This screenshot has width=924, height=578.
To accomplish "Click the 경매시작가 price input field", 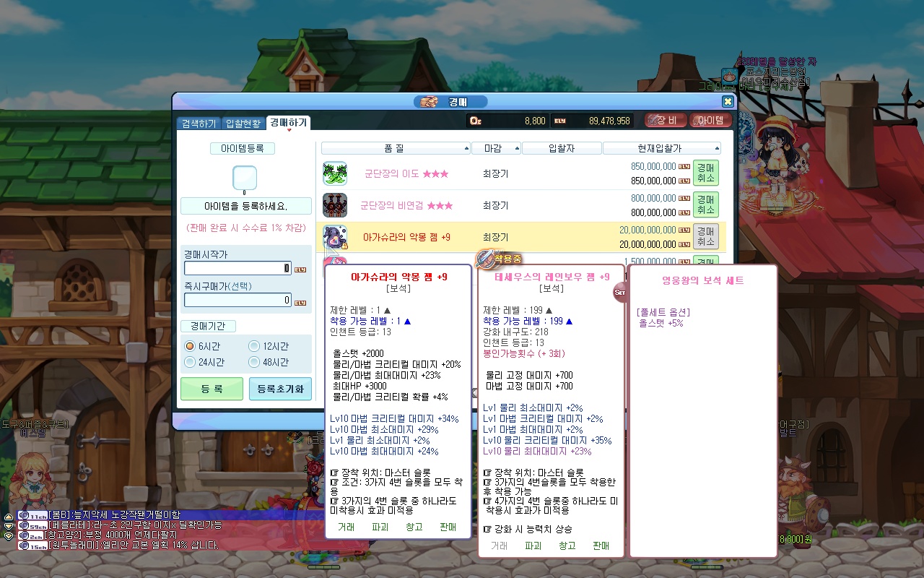I will pos(237,269).
